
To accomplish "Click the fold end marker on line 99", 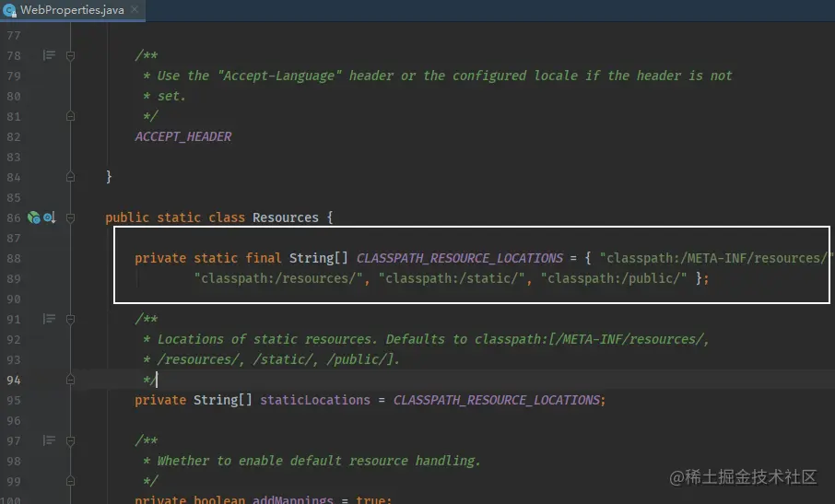I will click(70, 481).
